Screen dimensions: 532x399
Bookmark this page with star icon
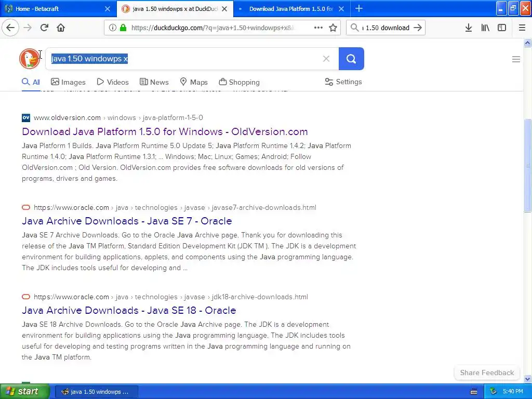333,28
